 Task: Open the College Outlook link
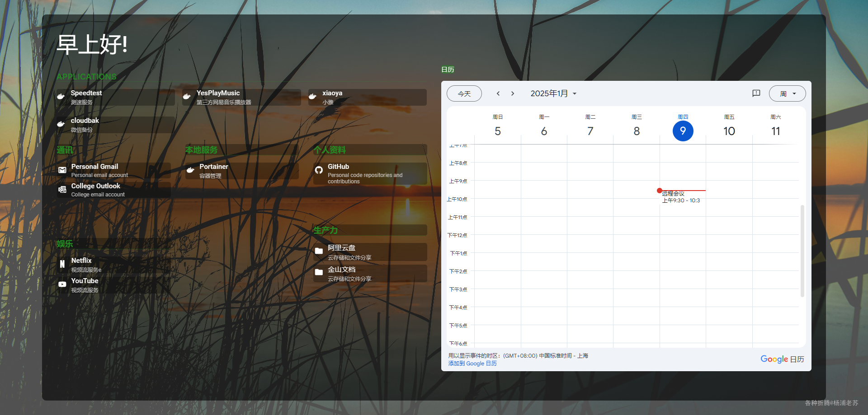tap(114, 190)
